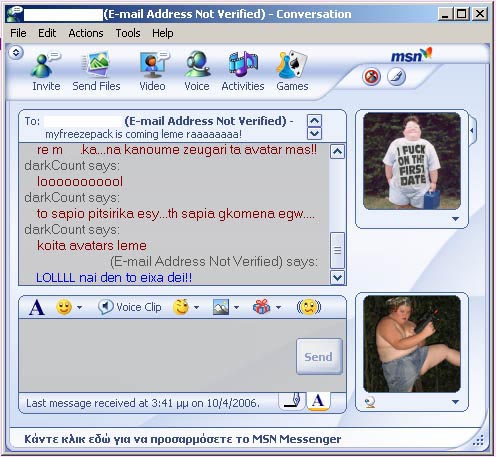Click the conversation window title icon
This screenshot has width=496, height=457.
pos(15,14)
